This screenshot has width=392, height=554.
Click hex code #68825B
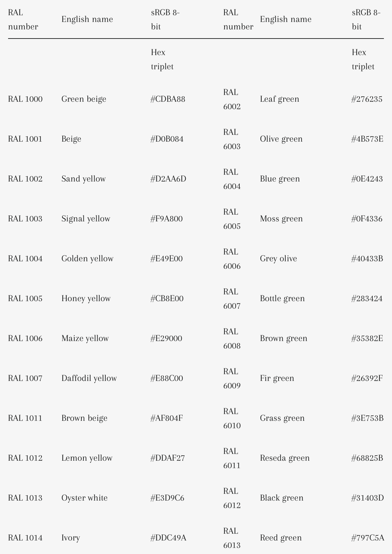click(367, 458)
